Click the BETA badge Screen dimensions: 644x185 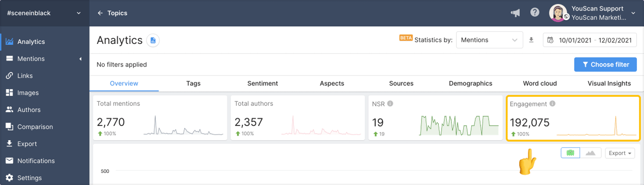[406, 38]
